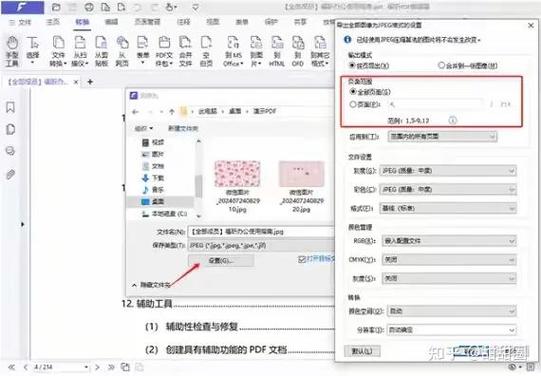Switch to the Edit (编辑) ribbon tab

click(x=111, y=22)
